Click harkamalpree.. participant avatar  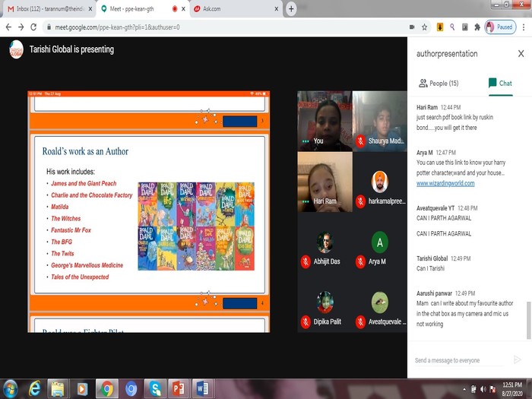coord(380,182)
